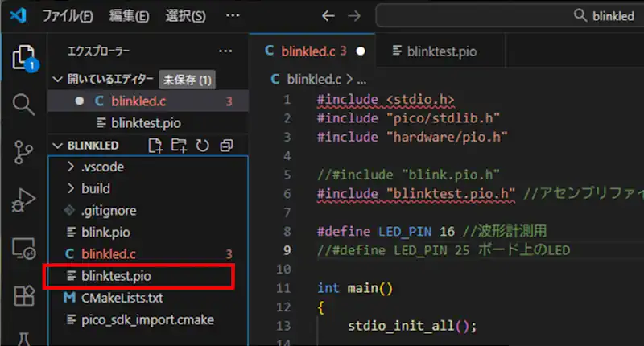Open the Run and Debug icon

23,200
